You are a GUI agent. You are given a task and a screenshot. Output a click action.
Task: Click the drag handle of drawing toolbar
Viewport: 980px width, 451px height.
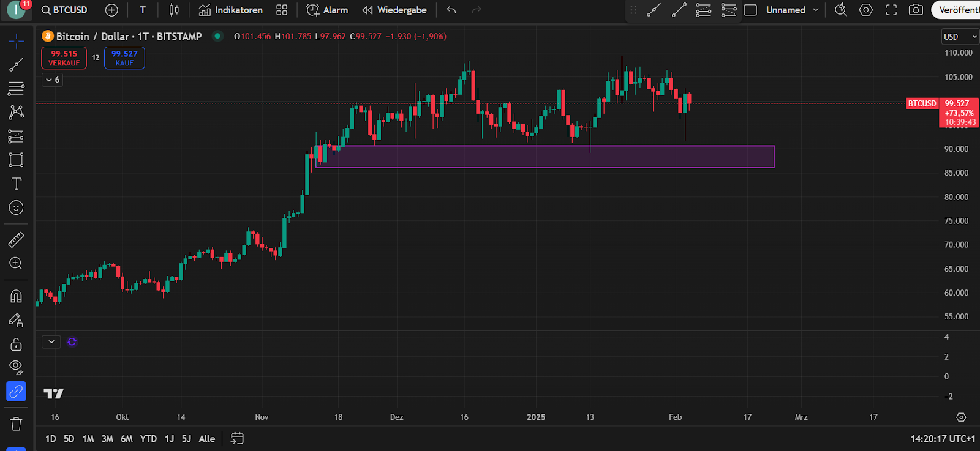click(633, 10)
